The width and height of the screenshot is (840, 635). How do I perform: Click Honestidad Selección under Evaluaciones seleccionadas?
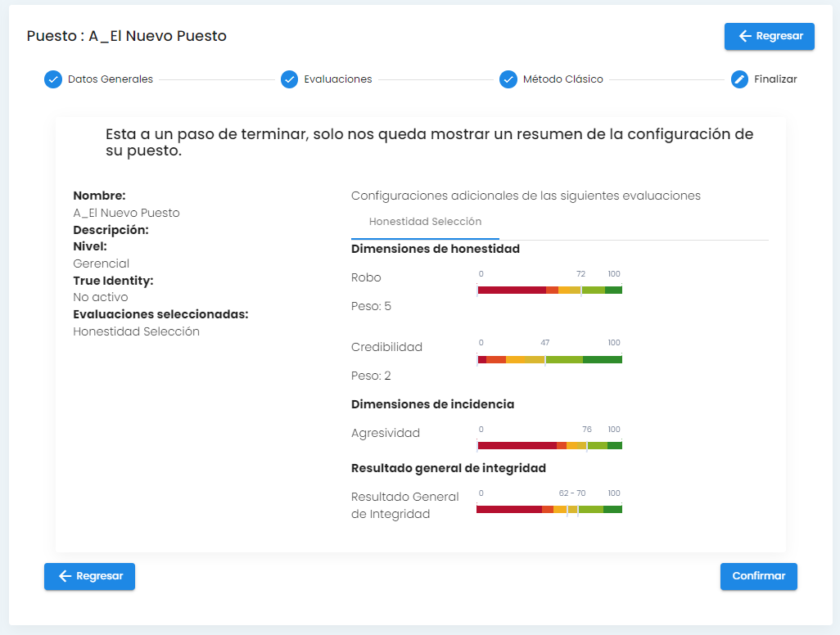(136, 331)
